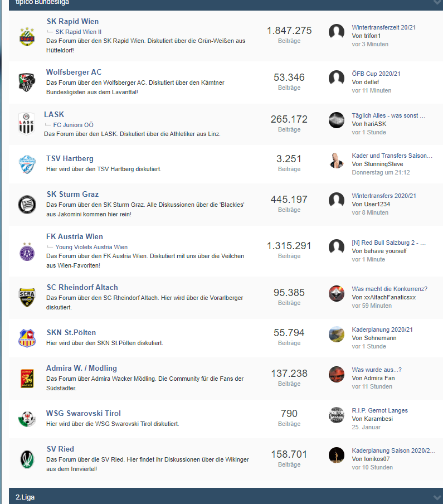Image resolution: width=443 pixels, height=504 pixels.
Task: Click the SKN St.Pölten club crest
Action: tap(27, 338)
